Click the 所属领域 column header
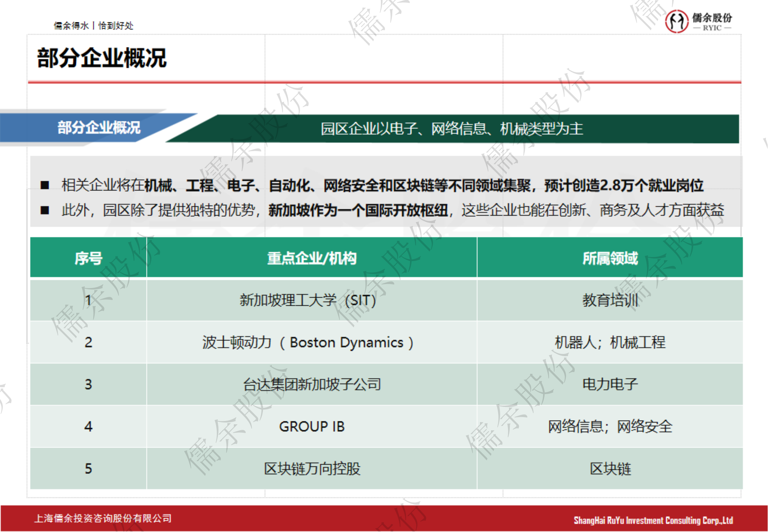This screenshot has width=768, height=532. 609,258
